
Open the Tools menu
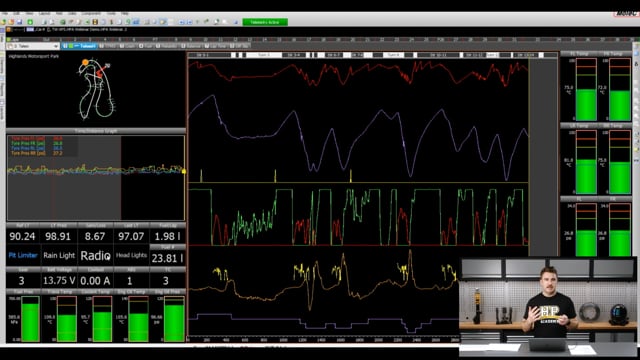coord(111,13)
